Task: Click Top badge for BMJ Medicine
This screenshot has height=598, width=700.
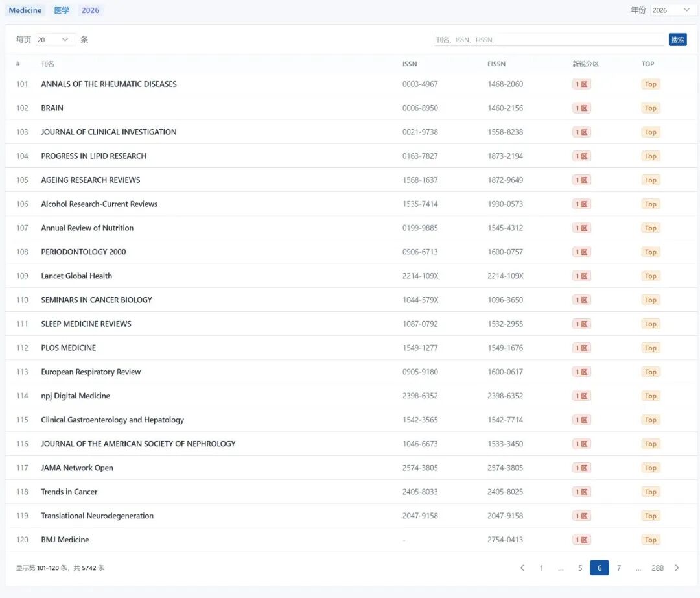Action: point(650,540)
